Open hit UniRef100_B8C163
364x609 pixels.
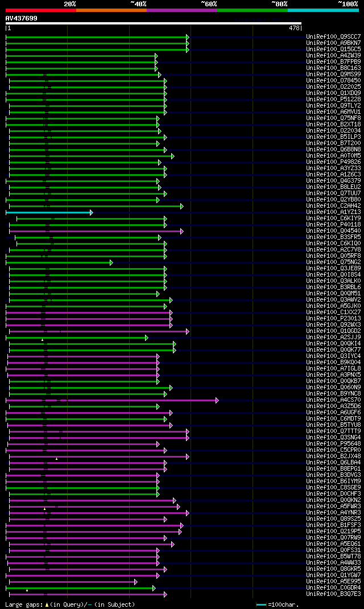tap(333, 68)
